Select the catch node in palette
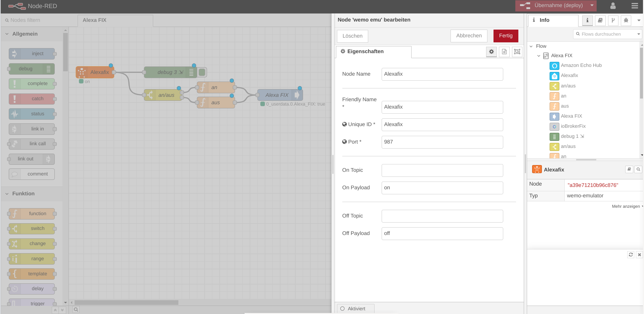 pos(32,99)
